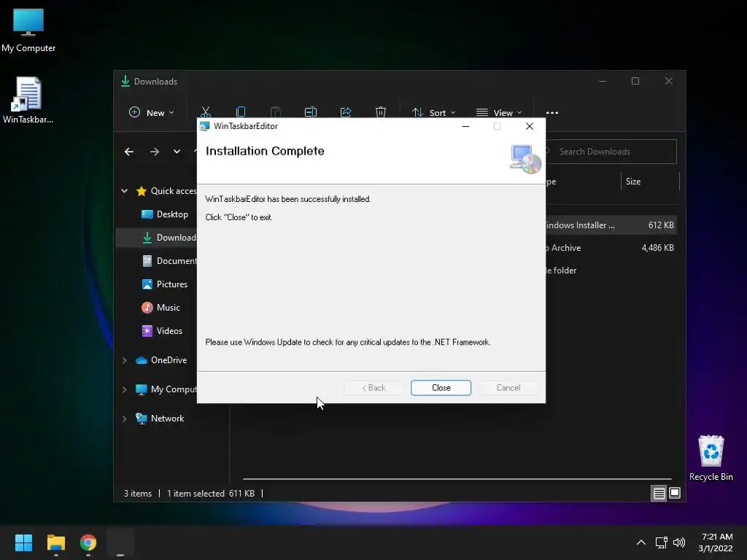Image resolution: width=747 pixels, height=560 pixels.
Task: Select the Archive file row 4,486 KB
Action: point(611,248)
